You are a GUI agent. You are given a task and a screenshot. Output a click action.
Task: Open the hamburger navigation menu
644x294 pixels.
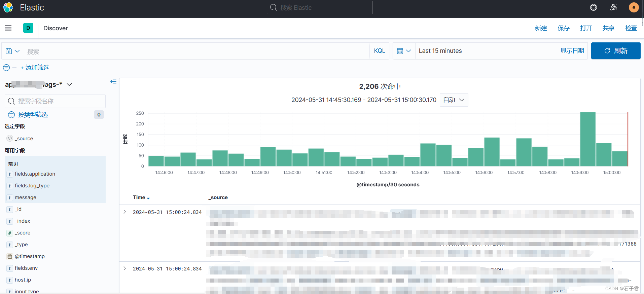point(8,28)
